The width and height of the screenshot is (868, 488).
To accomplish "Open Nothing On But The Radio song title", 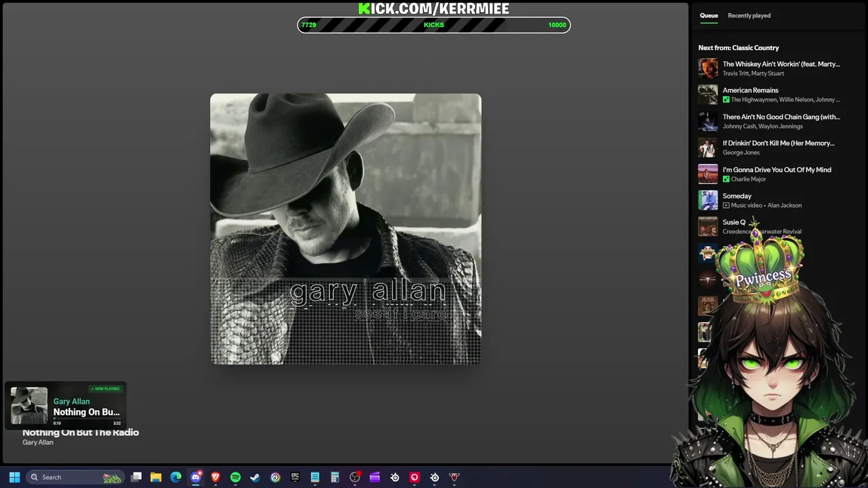I will tap(81, 432).
